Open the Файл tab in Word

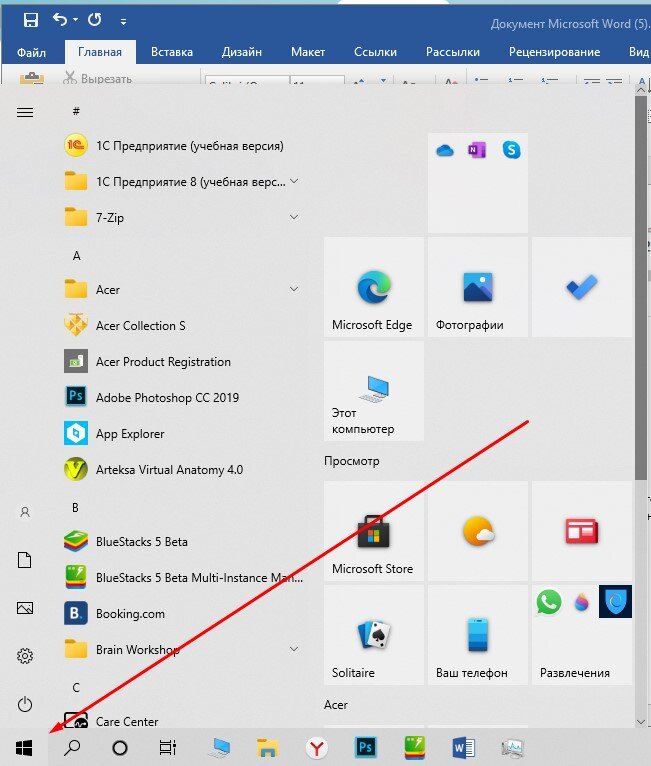coord(31,52)
